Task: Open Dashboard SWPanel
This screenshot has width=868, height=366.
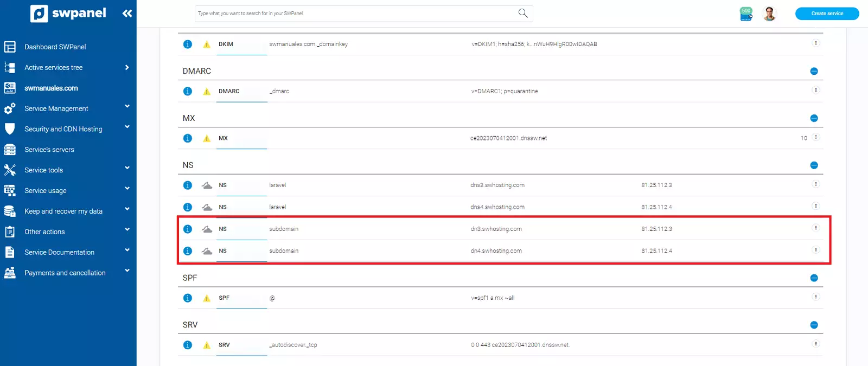Action: click(x=55, y=47)
